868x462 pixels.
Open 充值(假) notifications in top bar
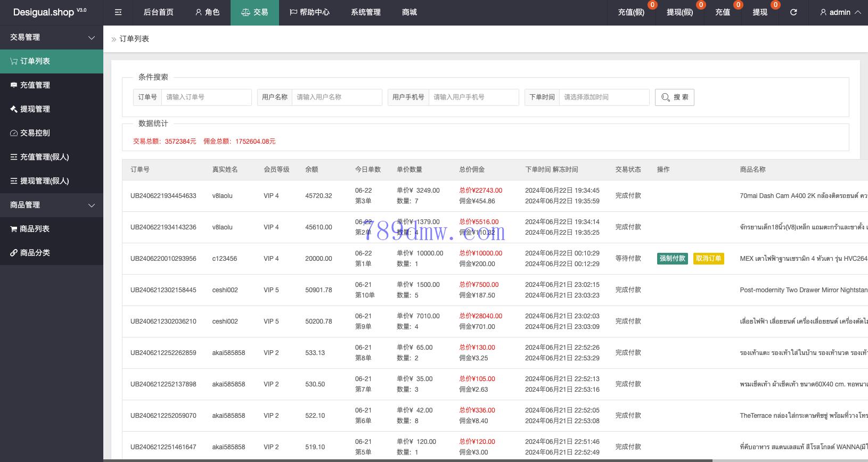click(631, 12)
